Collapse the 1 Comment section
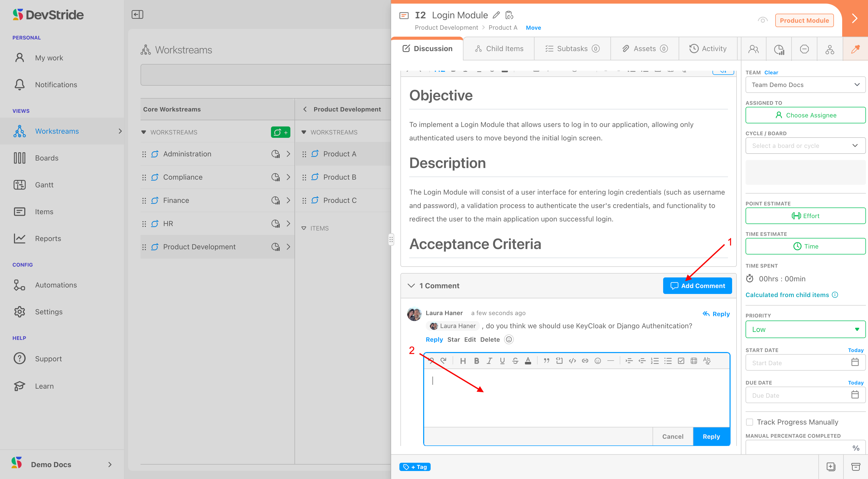 [411, 285]
